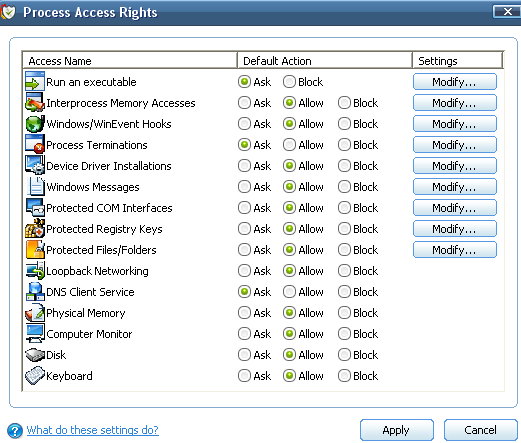Open Modify for Protected Registry Keys
Image resolution: width=521 pixels, height=443 pixels.
[x=455, y=229]
